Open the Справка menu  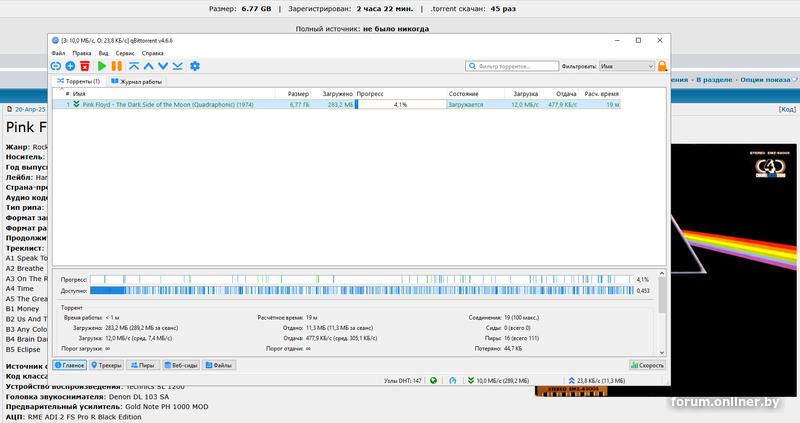click(x=153, y=53)
